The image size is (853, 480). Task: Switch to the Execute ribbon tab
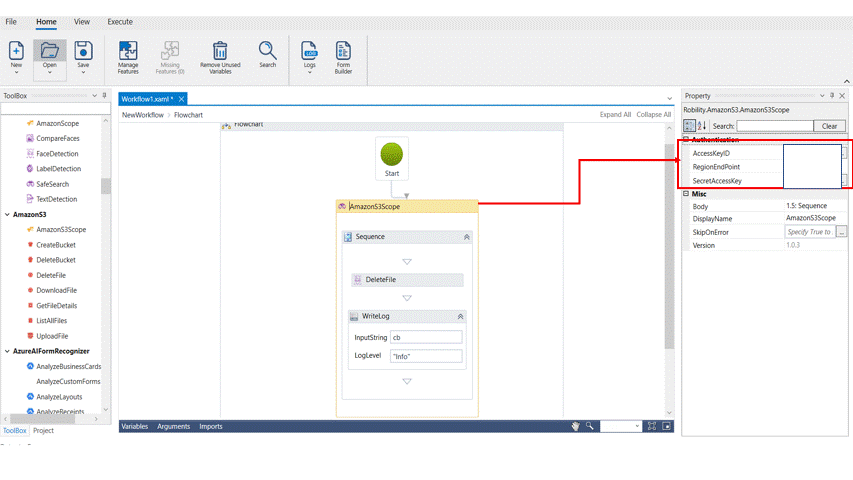(x=119, y=21)
